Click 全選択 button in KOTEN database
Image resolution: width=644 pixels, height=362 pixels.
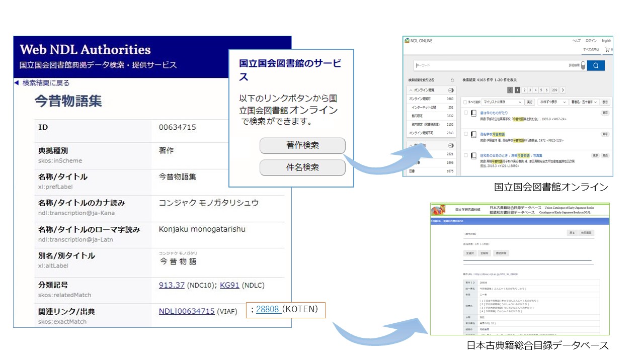[x=470, y=253]
